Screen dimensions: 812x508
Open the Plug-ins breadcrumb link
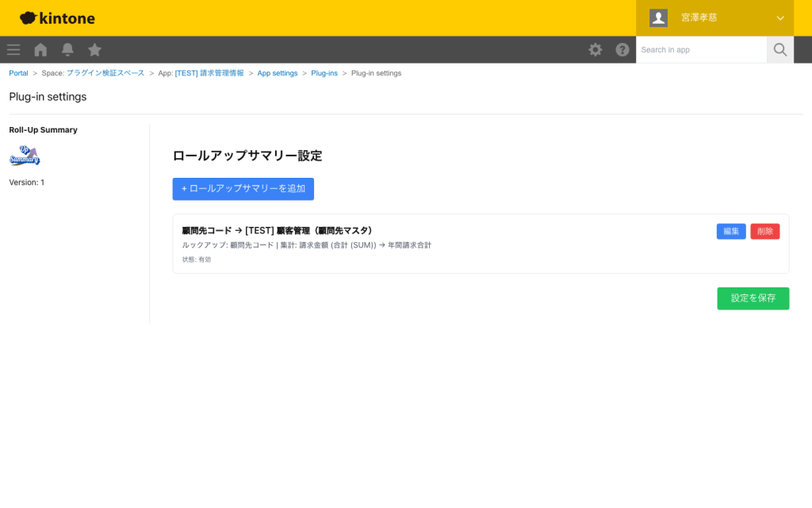(x=324, y=72)
